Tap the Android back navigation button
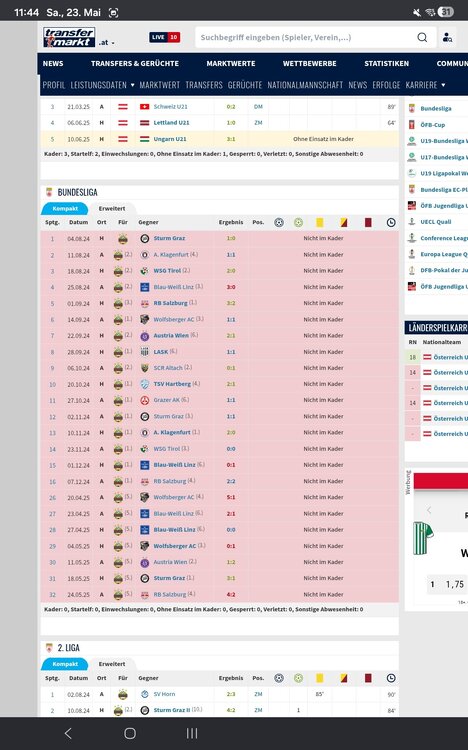Viewport: 468px width, 750px height. click(68, 733)
